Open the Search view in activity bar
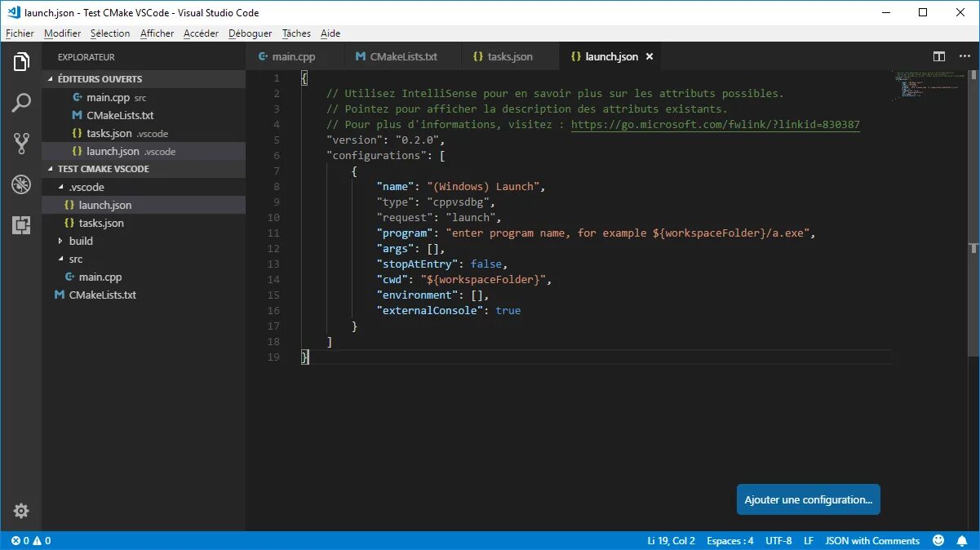 tap(21, 103)
